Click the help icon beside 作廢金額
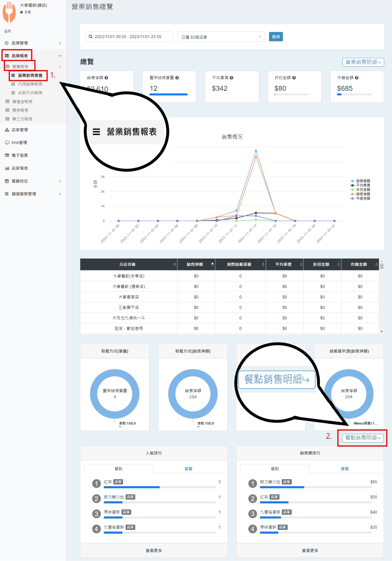Screen dimensions: 392x561 click(x=357, y=78)
